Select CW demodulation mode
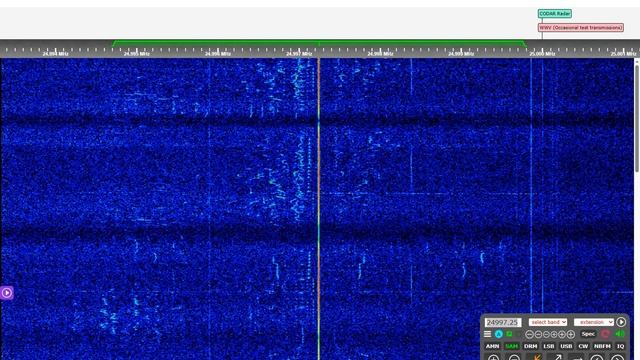640x360 pixels. (x=583, y=346)
